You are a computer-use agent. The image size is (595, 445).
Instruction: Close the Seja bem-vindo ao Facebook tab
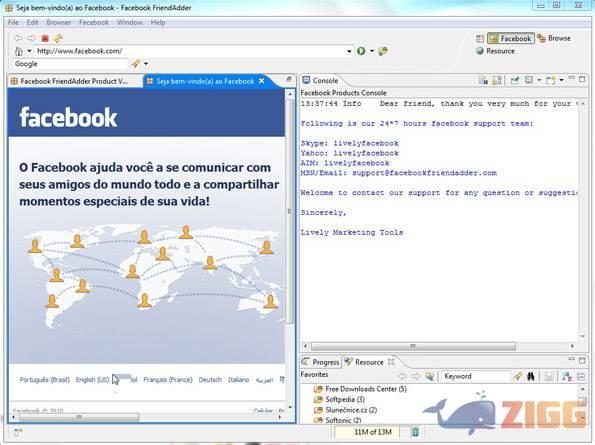click(261, 81)
